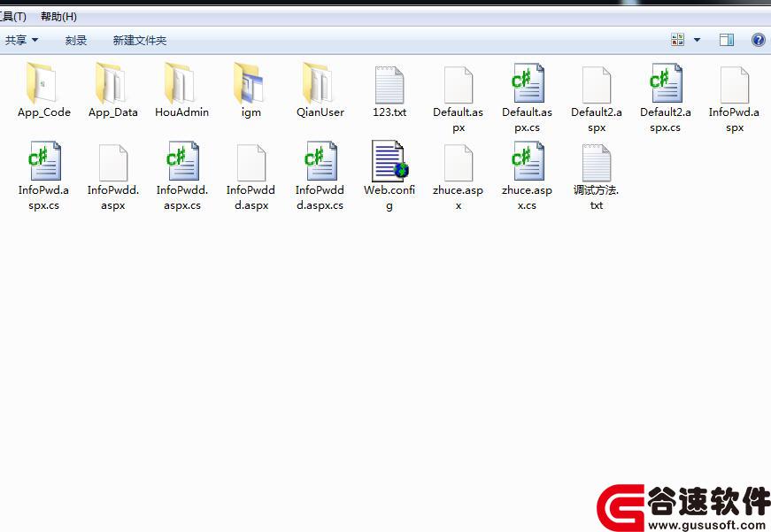Select the InfoPwdd.aspx file icon
Viewport: 771px width, 532px height.
(x=113, y=162)
